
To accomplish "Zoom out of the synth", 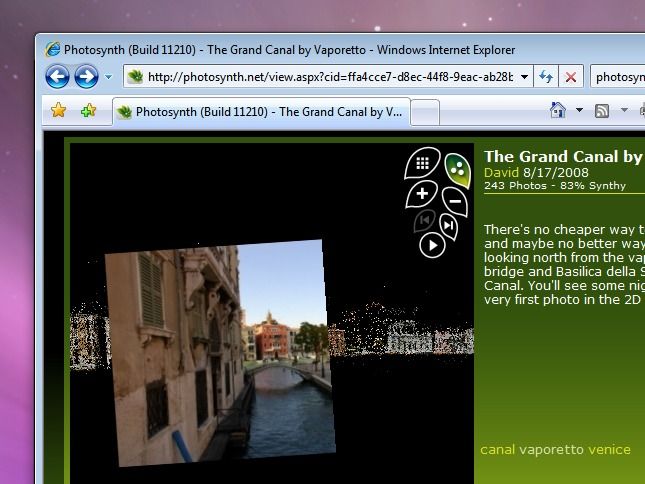I will (455, 201).
